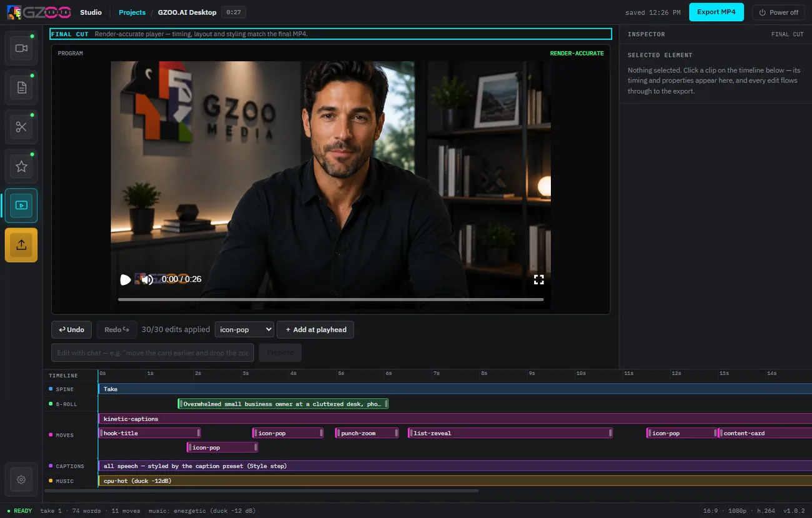Select the final cut player step icon
The image size is (812, 518).
[x=21, y=206]
